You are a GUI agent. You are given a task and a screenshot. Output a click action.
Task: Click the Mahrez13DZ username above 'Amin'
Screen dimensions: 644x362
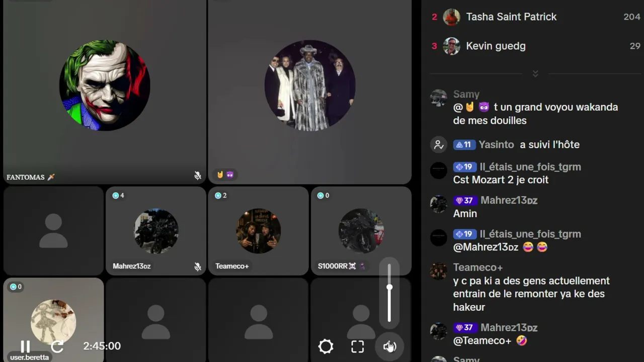(509, 201)
